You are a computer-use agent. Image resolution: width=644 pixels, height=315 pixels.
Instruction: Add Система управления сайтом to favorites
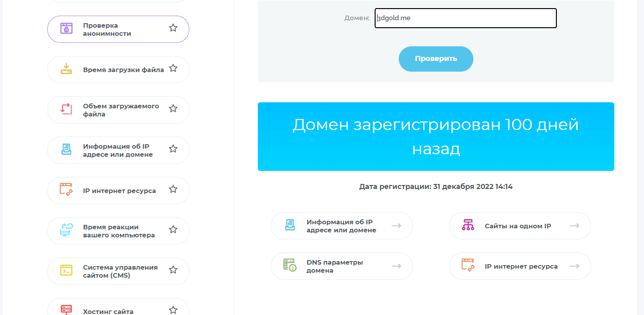(173, 270)
